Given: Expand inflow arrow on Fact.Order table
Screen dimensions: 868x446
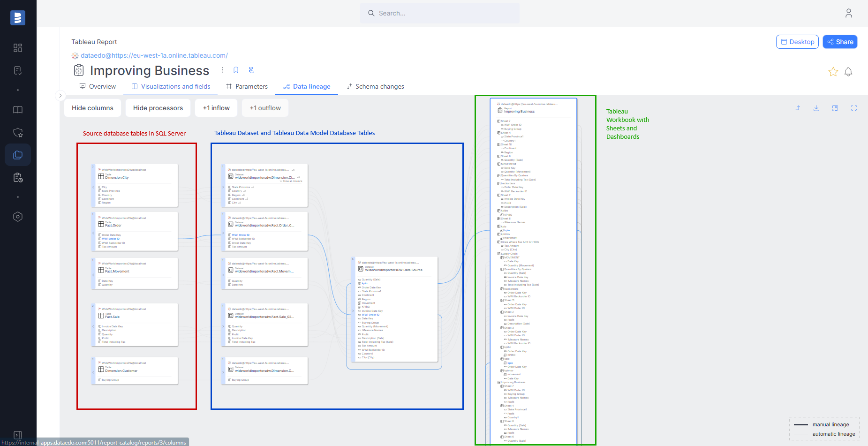Looking at the screenshot, I should click(x=93, y=233).
